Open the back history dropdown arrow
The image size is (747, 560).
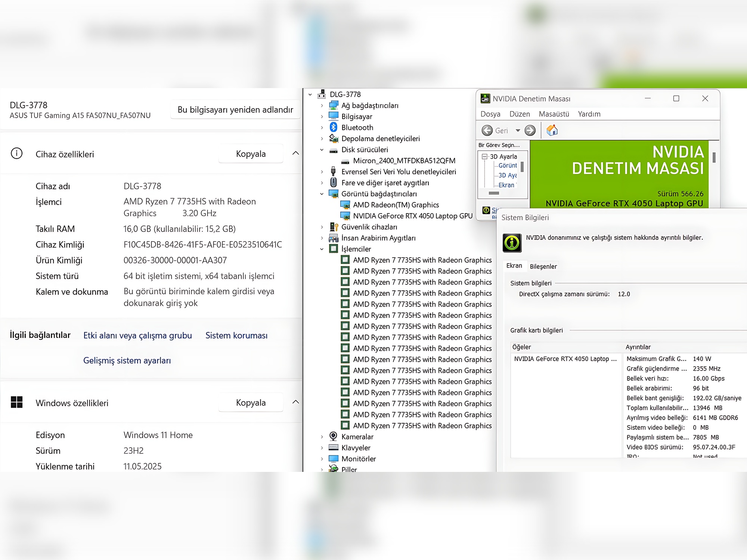coord(518,131)
